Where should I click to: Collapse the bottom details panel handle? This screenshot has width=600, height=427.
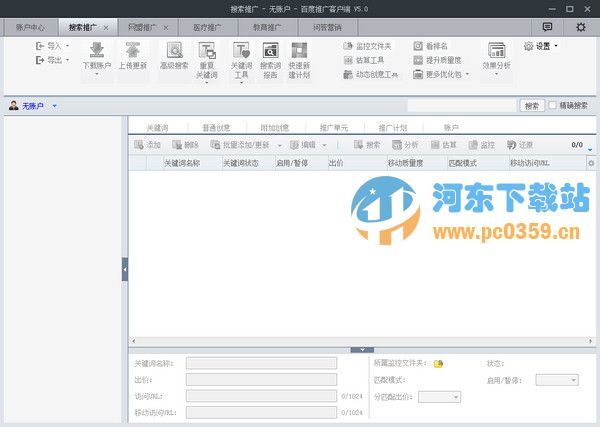[x=362, y=350]
